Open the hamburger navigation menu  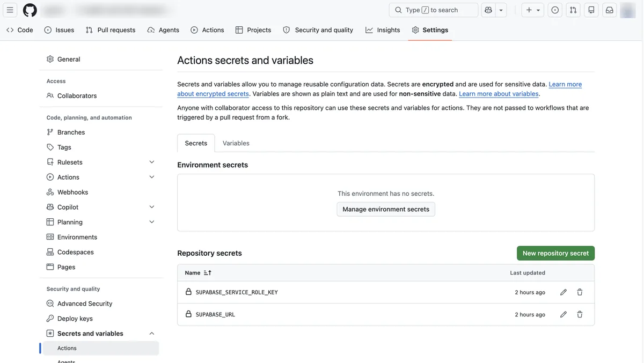pyautogui.click(x=10, y=10)
